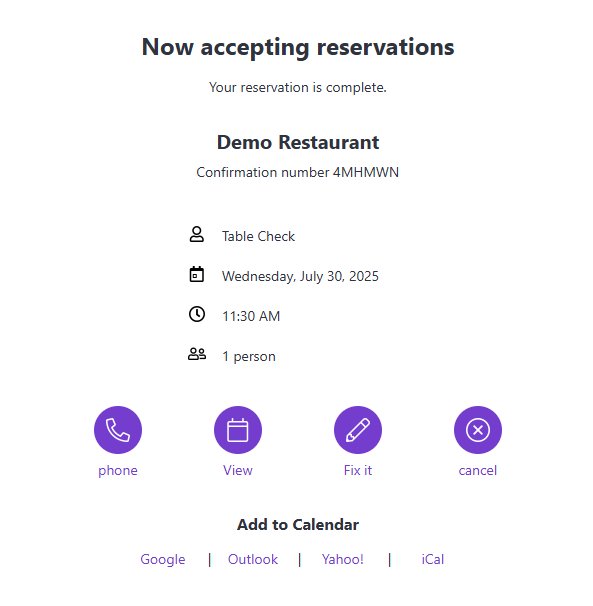
Task: Select the confirmation number 4MHMWN text
Action: pos(366,172)
